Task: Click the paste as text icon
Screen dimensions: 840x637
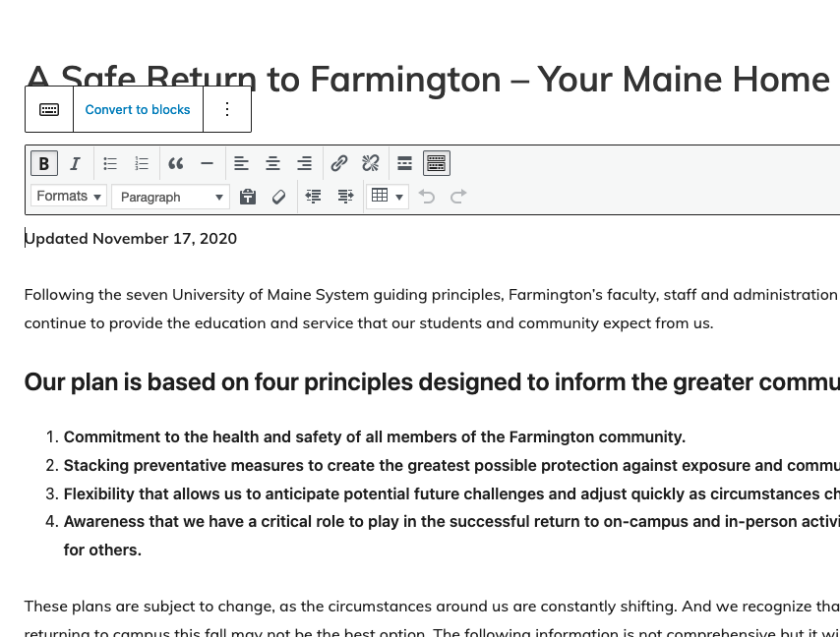Action: [248, 197]
